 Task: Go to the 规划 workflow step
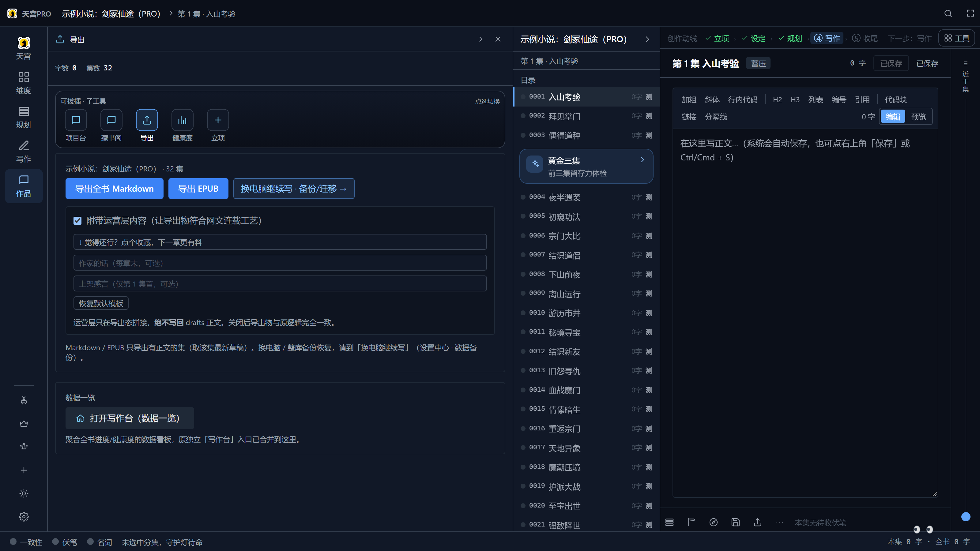790,38
